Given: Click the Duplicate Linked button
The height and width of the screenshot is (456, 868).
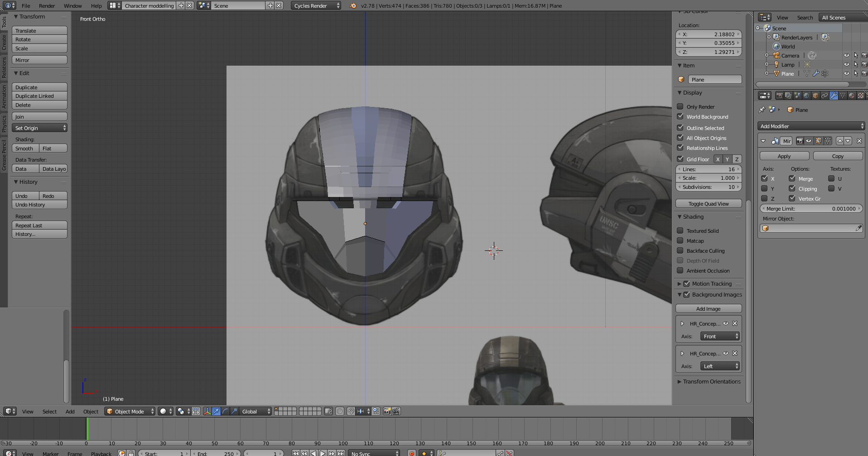Looking at the screenshot, I should point(40,96).
